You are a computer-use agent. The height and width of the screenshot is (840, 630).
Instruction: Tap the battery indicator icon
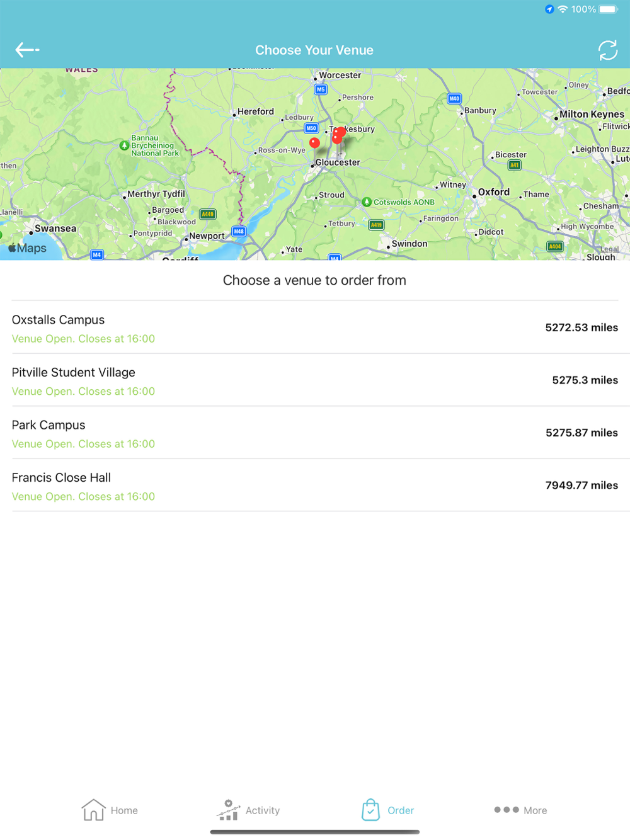coord(609,9)
